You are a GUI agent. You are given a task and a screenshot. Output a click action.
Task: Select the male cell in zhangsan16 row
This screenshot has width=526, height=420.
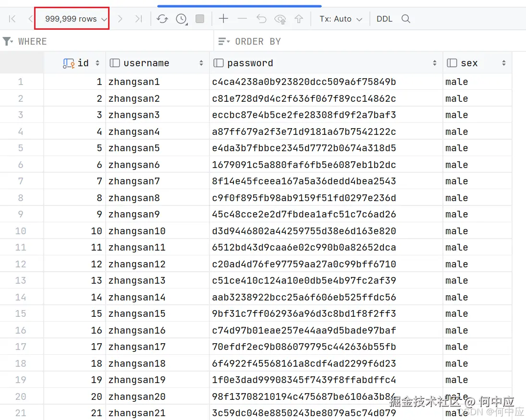(x=477, y=331)
